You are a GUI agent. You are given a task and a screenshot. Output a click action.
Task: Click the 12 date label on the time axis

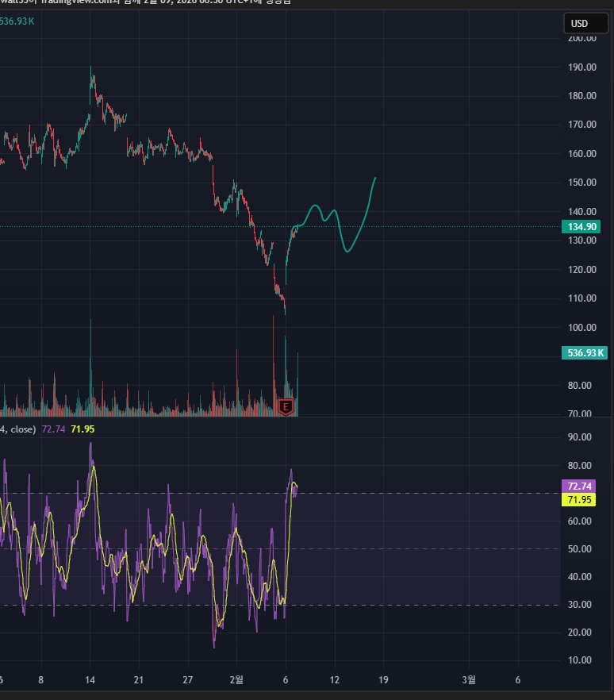[335, 680]
